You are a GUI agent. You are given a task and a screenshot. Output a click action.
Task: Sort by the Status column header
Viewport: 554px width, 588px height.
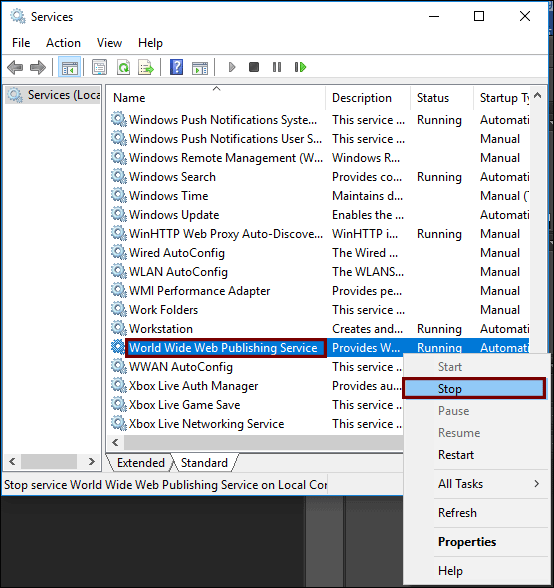pyautogui.click(x=442, y=98)
